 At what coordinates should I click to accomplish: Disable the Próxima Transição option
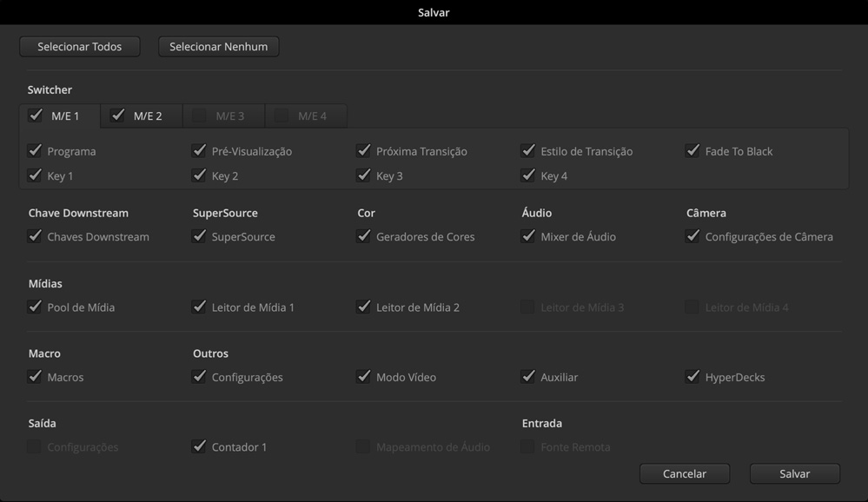click(x=363, y=151)
